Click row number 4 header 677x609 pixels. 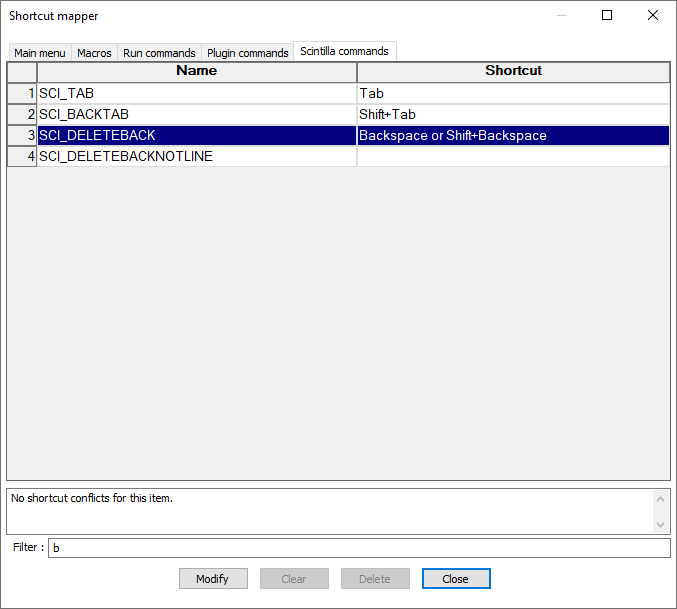click(22, 156)
